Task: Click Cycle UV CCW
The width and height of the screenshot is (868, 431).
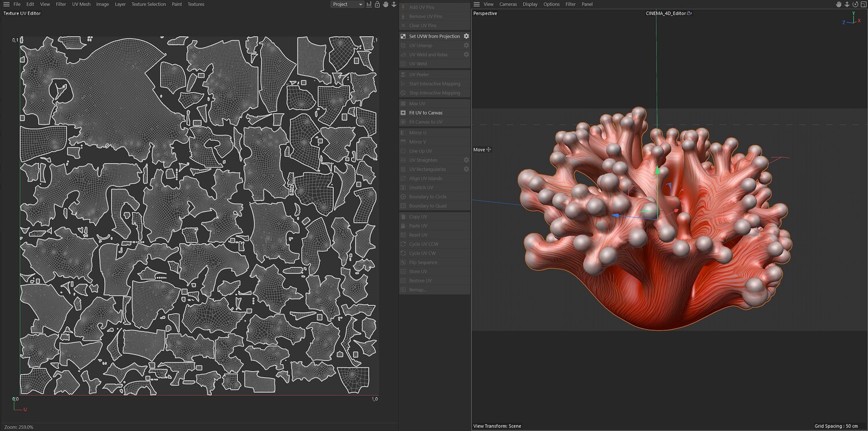Action: [435, 244]
